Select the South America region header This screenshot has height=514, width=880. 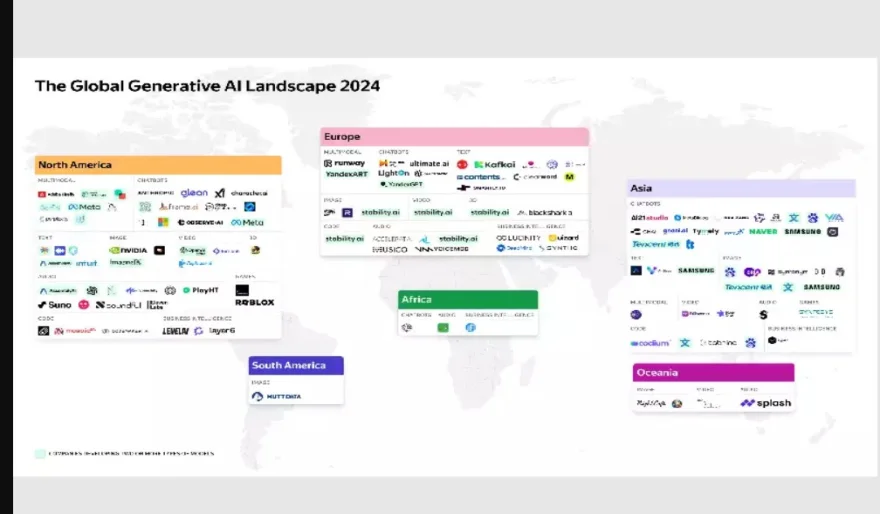coord(296,365)
